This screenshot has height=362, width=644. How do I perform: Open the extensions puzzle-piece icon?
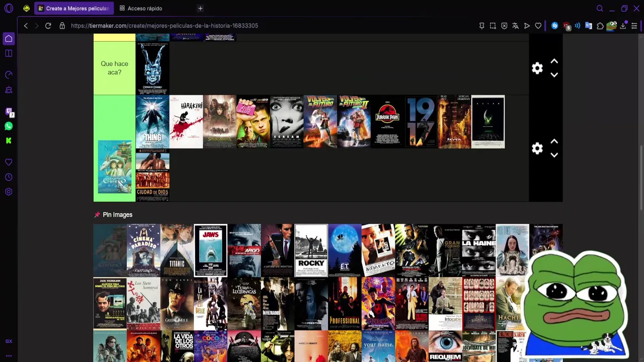coord(600,26)
